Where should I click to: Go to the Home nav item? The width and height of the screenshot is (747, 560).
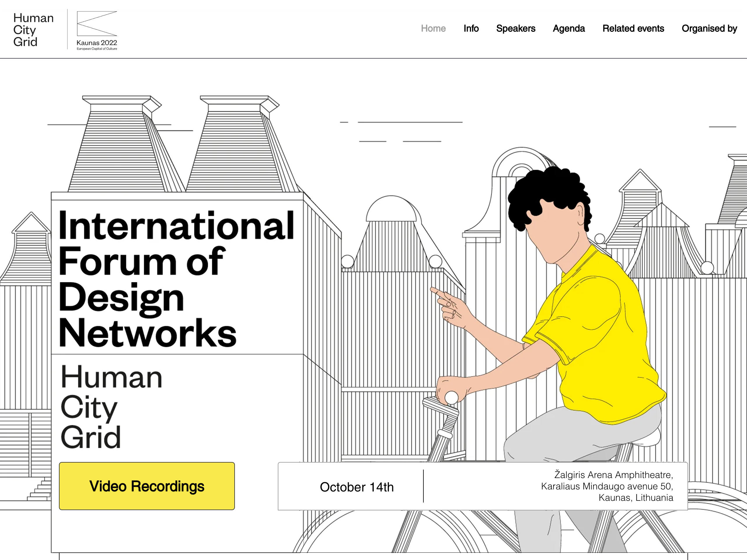tap(433, 28)
